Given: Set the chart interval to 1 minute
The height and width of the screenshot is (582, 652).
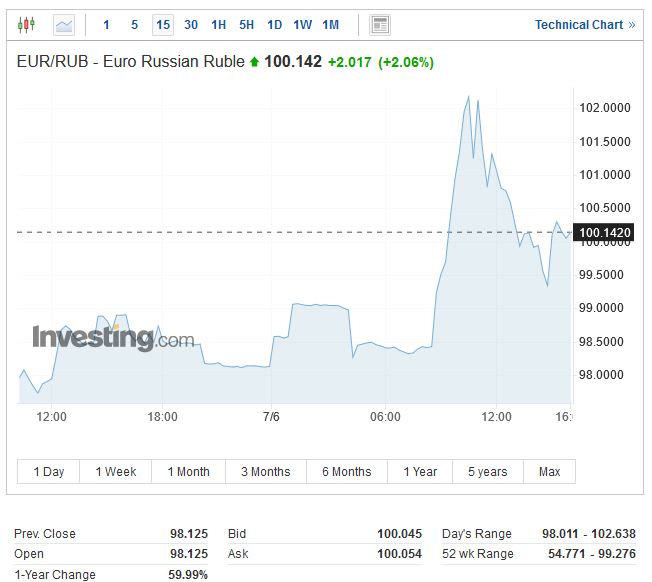Looking at the screenshot, I should [106, 24].
